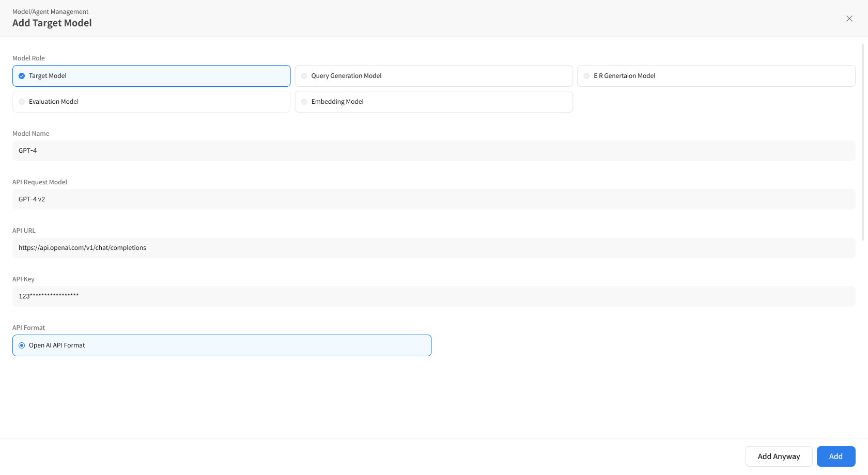This screenshot has width=868, height=475.
Task: Click the API Key field label
Action: tap(24, 279)
